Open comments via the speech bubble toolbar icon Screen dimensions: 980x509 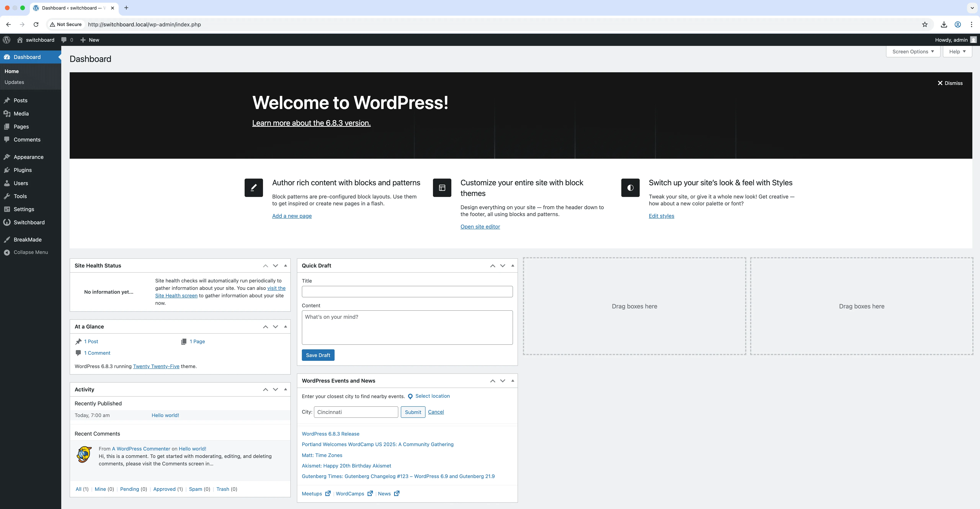point(64,40)
